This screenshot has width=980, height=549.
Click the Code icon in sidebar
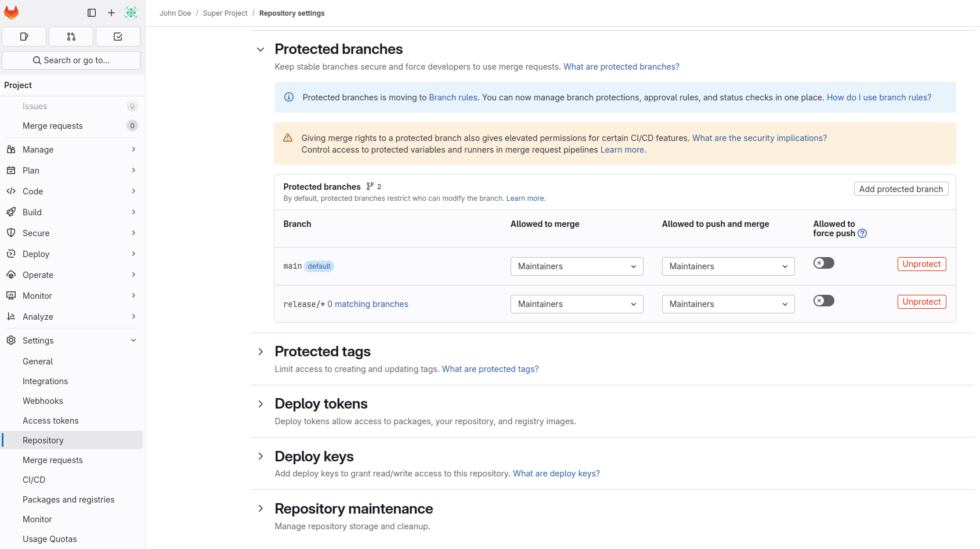[x=10, y=191]
